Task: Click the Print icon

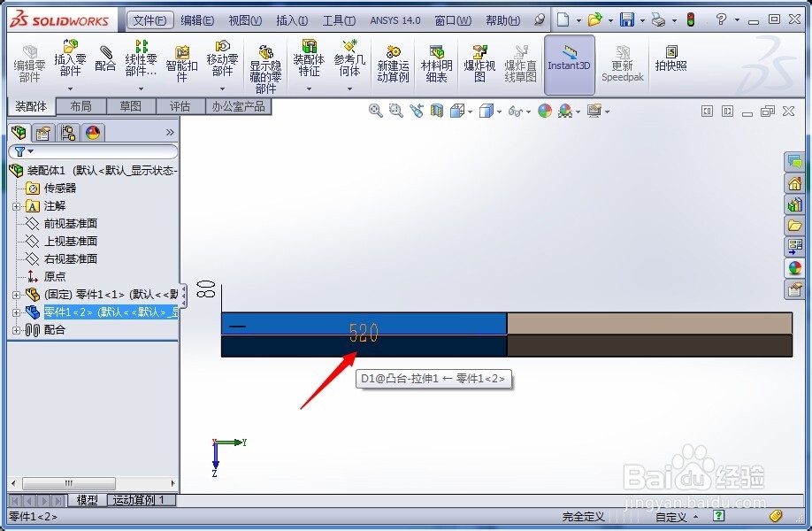Action: [x=659, y=19]
